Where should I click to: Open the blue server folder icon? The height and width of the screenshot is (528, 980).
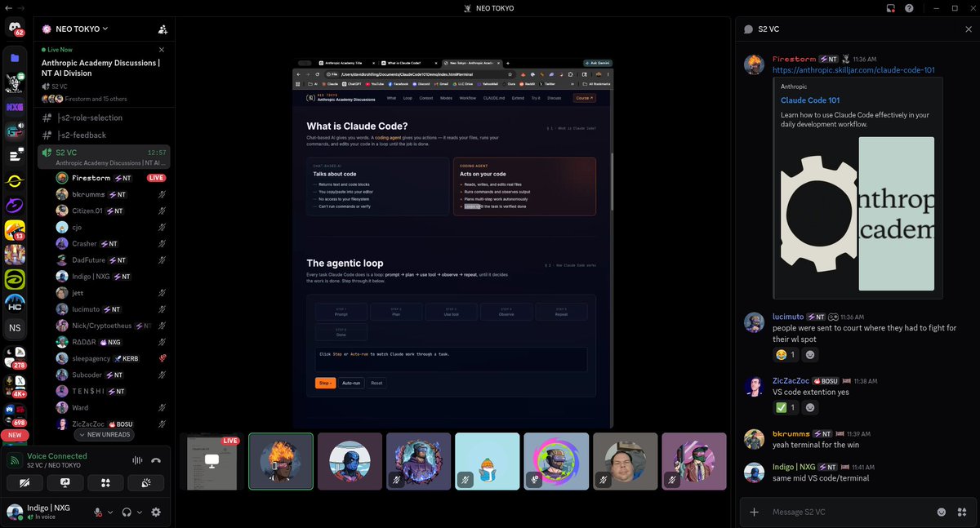(15, 58)
